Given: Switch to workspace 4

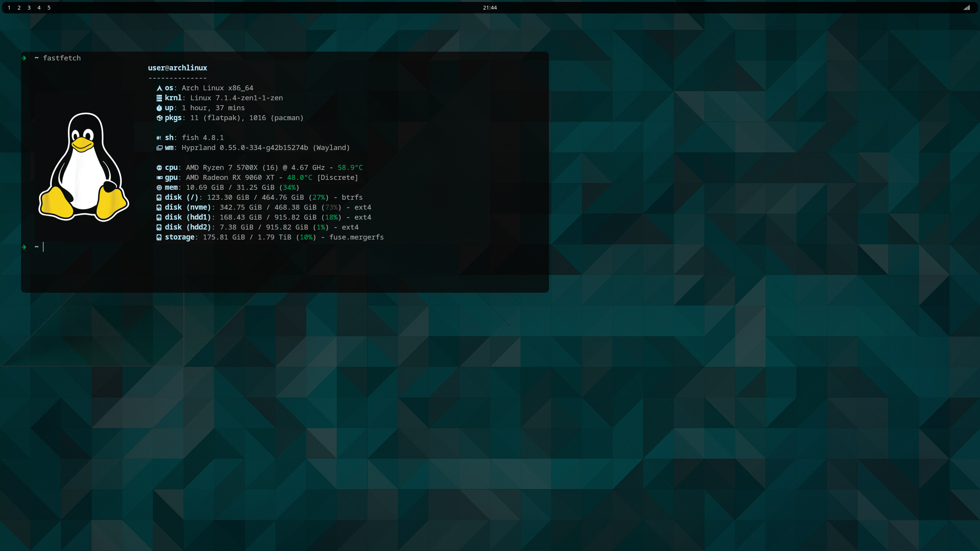Looking at the screenshot, I should (39, 8).
